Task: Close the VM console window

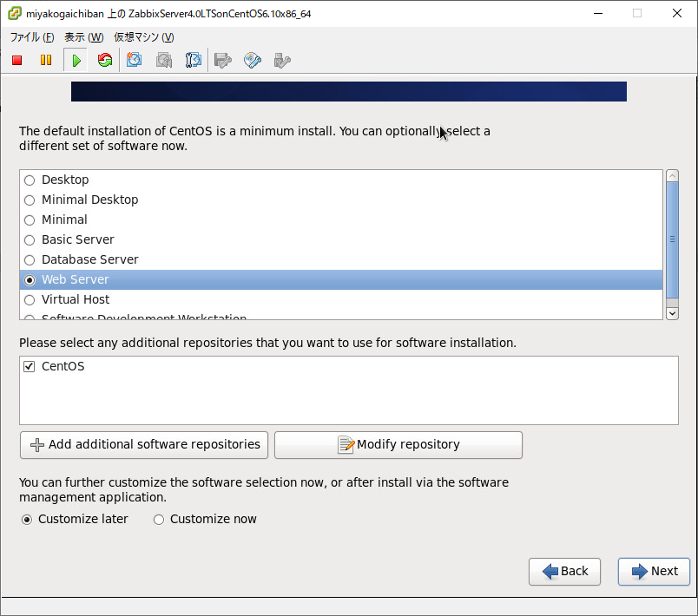Action: [x=677, y=13]
